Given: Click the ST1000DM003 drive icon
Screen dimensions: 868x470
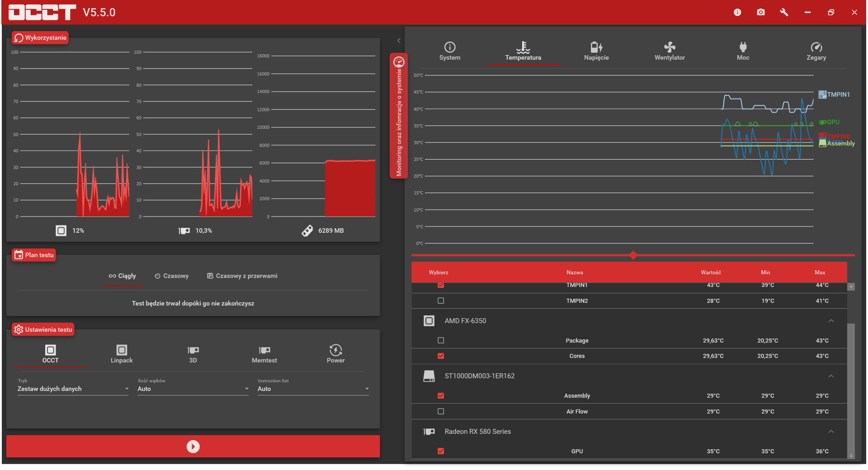Looking at the screenshot, I should tap(429, 376).
